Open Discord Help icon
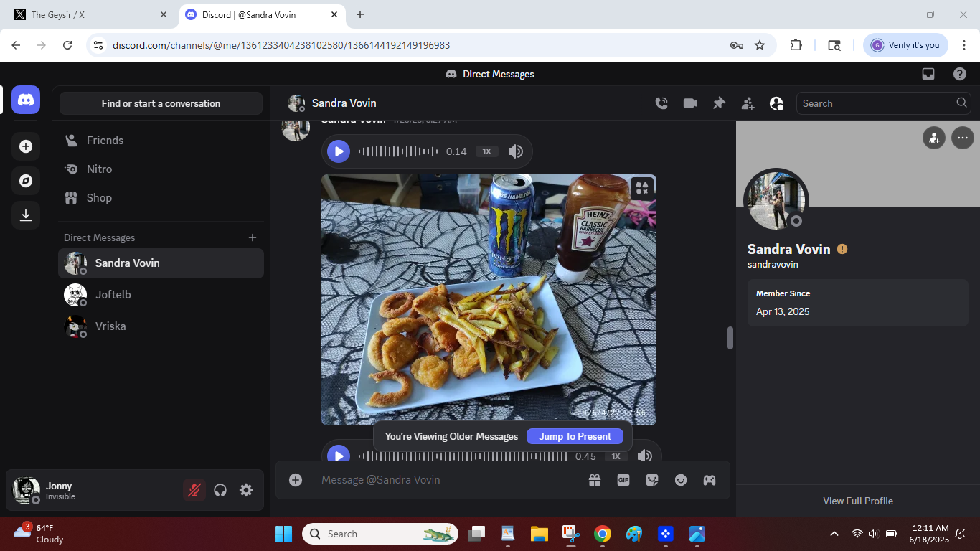The width and height of the screenshot is (980, 551). pyautogui.click(x=960, y=74)
